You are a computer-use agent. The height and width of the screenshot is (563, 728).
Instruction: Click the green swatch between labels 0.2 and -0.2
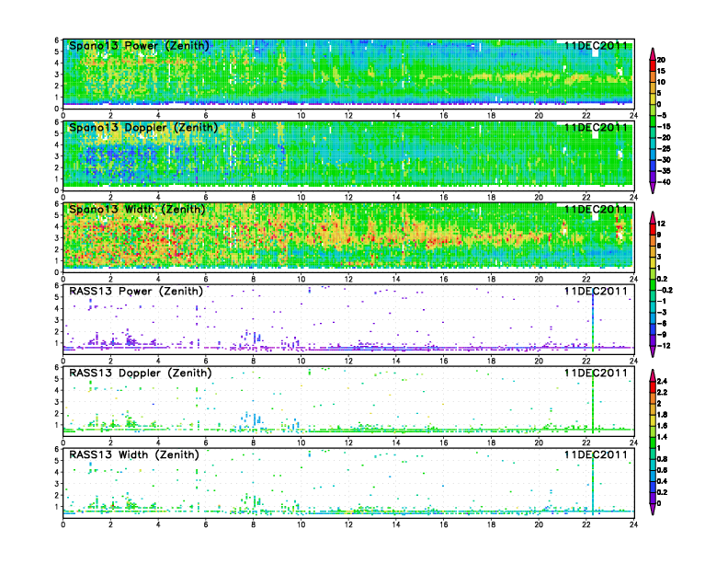pyautogui.click(x=653, y=284)
